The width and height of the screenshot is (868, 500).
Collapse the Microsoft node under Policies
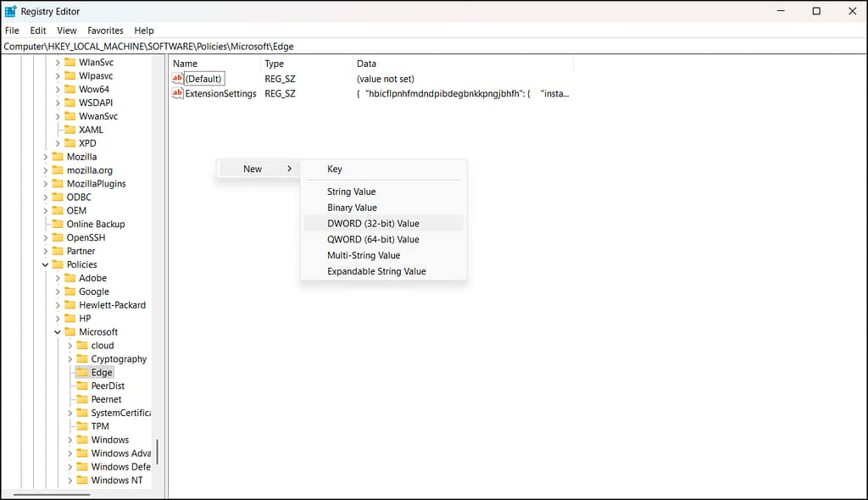tap(58, 332)
